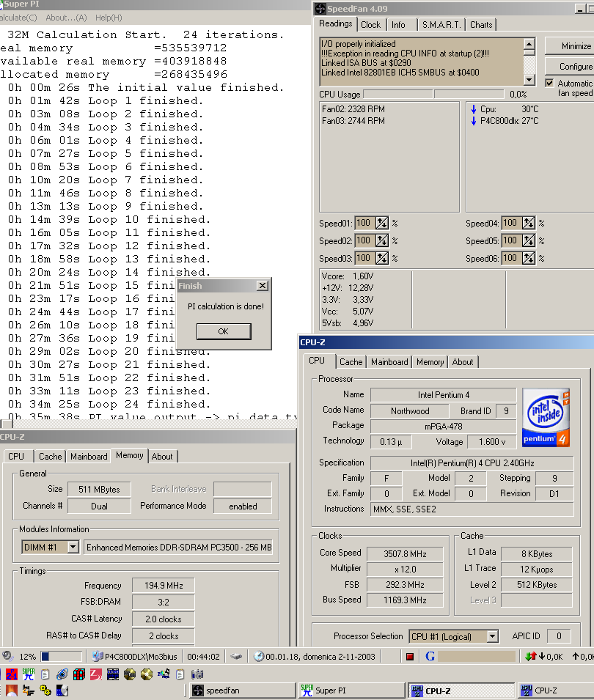
Task: Click the SpeedFan log scroll up arrow
Action: [x=529, y=44]
